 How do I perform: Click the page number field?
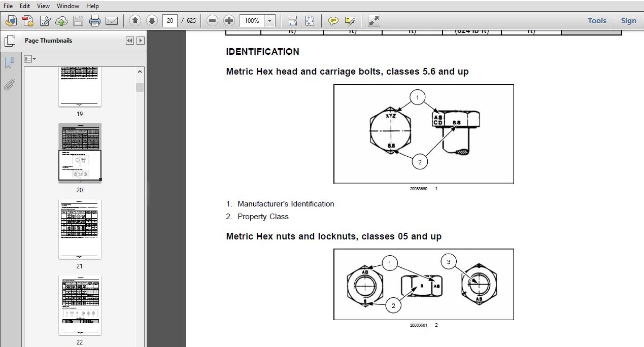pyautogui.click(x=170, y=21)
